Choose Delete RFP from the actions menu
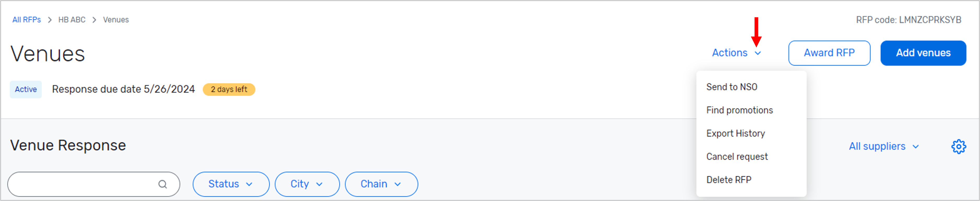980x201 pixels. pyautogui.click(x=729, y=180)
